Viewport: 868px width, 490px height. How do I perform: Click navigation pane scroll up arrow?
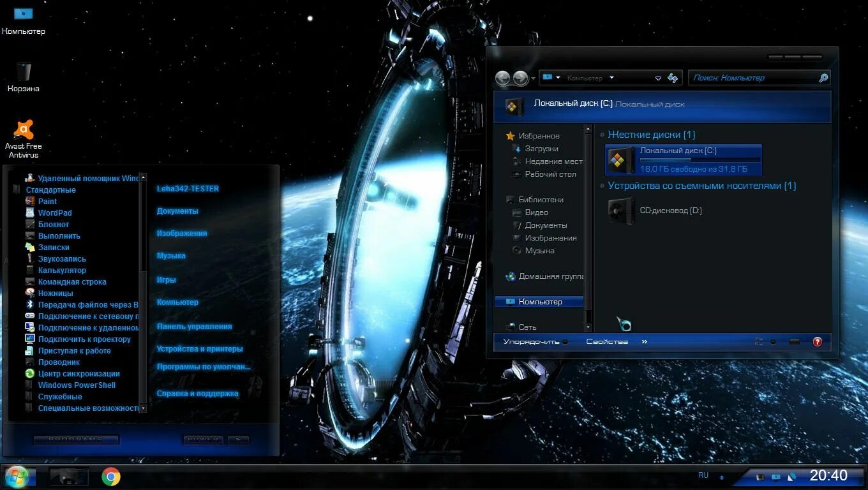[588, 128]
